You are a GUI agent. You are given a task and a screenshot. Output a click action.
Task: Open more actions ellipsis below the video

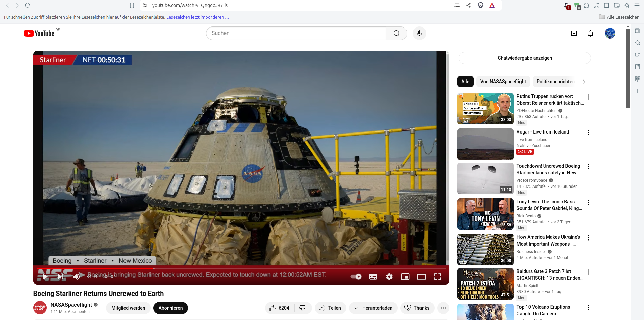click(x=443, y=308)
